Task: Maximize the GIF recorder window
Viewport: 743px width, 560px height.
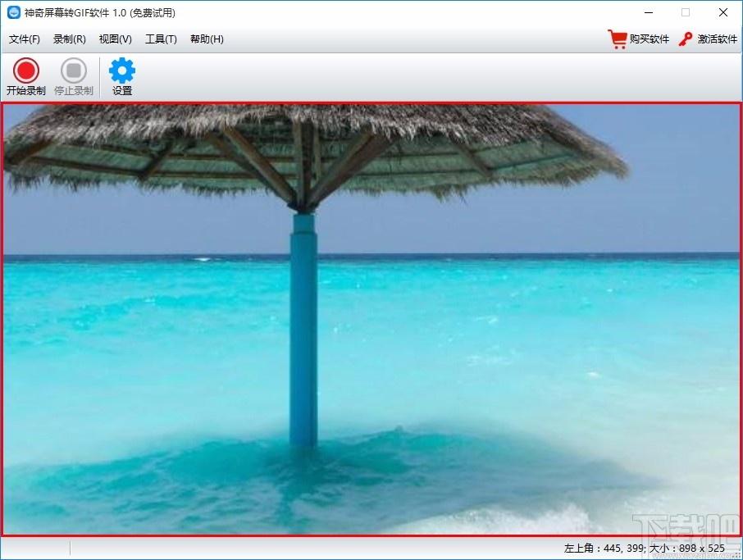Action: pos(686,12)
